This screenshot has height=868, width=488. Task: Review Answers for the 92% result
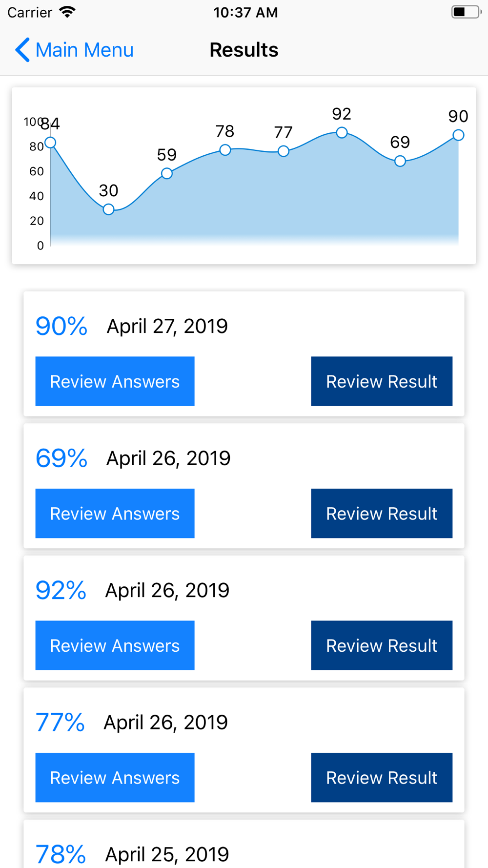point(115,645)
